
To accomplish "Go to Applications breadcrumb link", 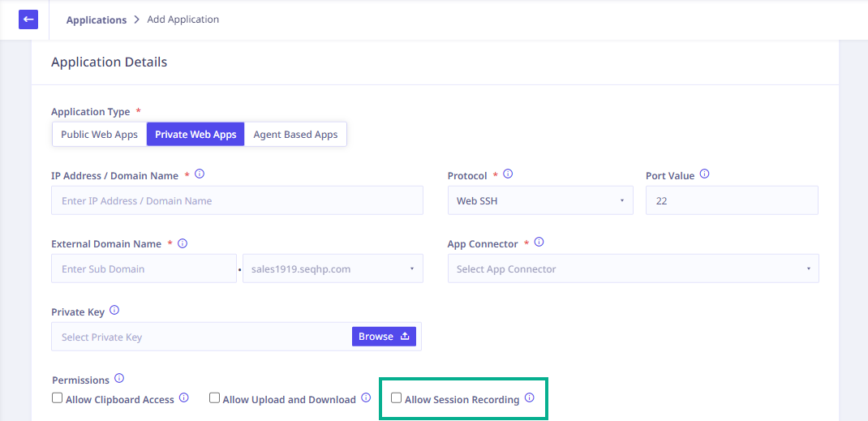I will point(97,20).
